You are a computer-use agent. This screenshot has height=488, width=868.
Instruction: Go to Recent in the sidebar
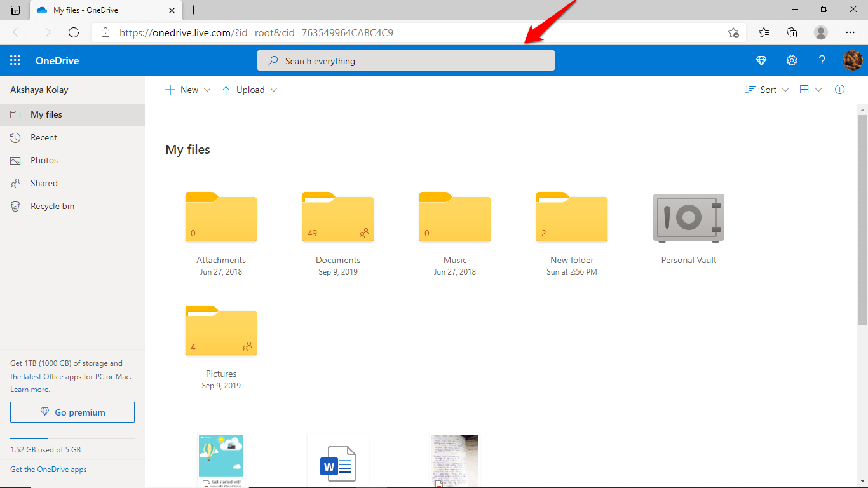tap(72, 137)
